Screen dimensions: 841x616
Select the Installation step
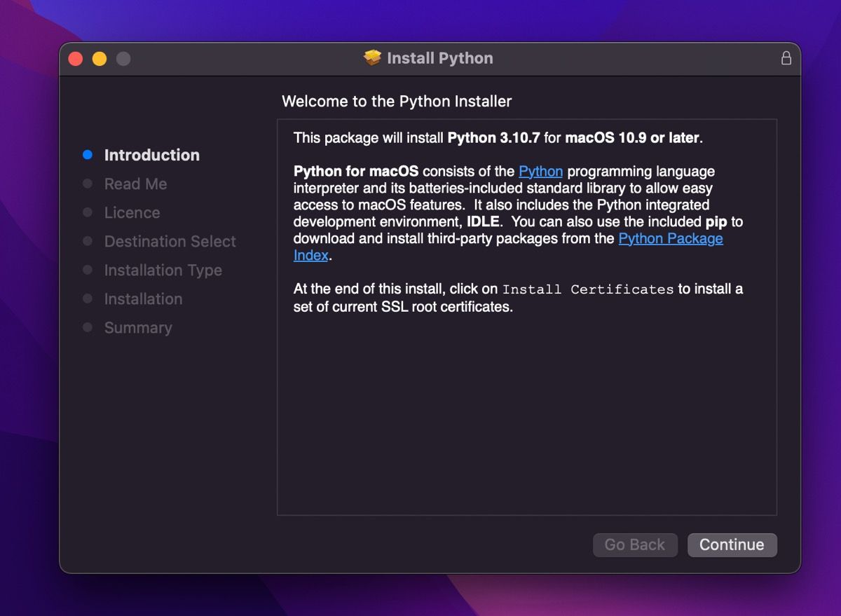143,299
